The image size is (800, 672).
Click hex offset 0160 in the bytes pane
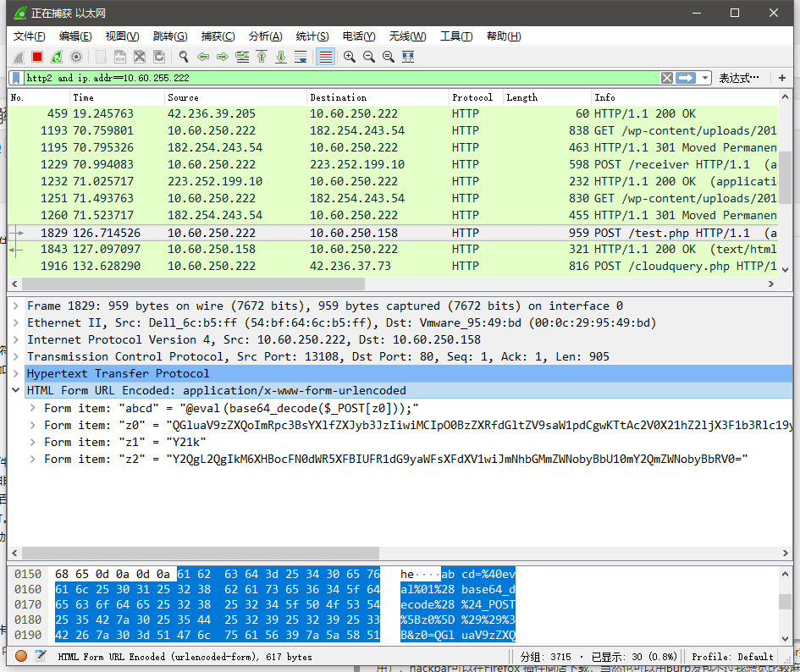[28, 589]
